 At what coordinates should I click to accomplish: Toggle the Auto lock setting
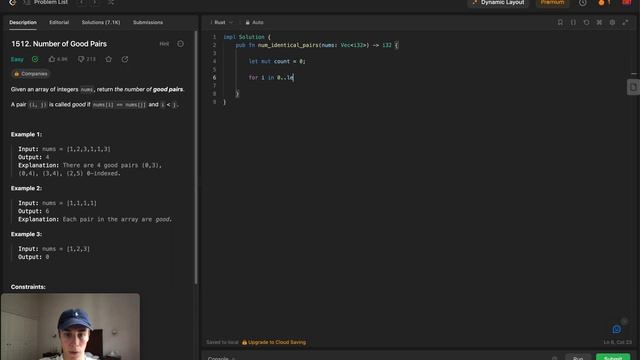[254, 22]
